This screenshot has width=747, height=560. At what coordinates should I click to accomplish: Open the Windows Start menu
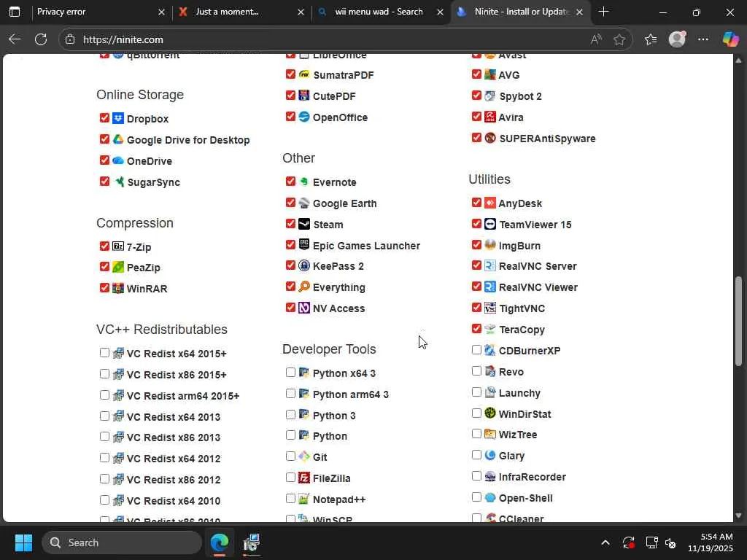[23, 542]
